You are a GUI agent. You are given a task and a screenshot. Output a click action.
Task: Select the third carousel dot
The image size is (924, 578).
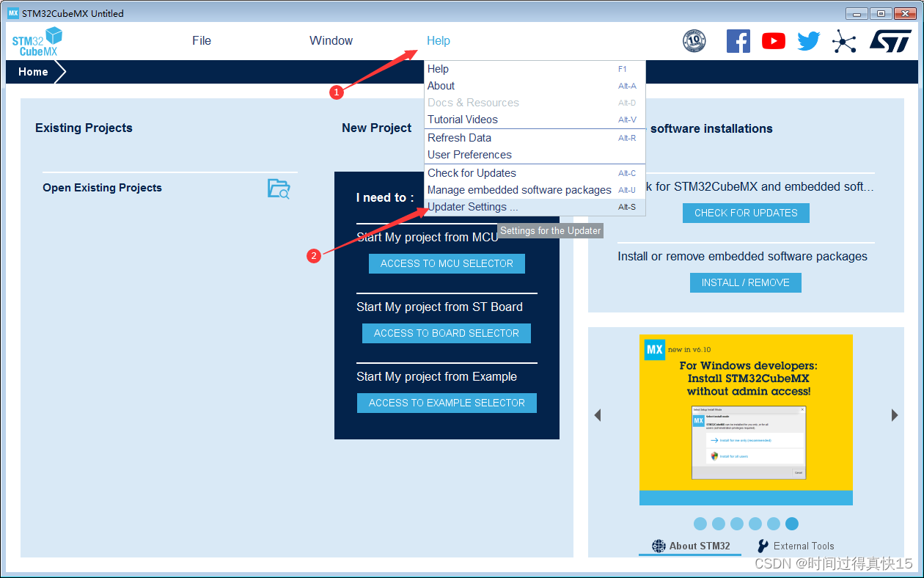pyautogui.click(x=737, y=524)
